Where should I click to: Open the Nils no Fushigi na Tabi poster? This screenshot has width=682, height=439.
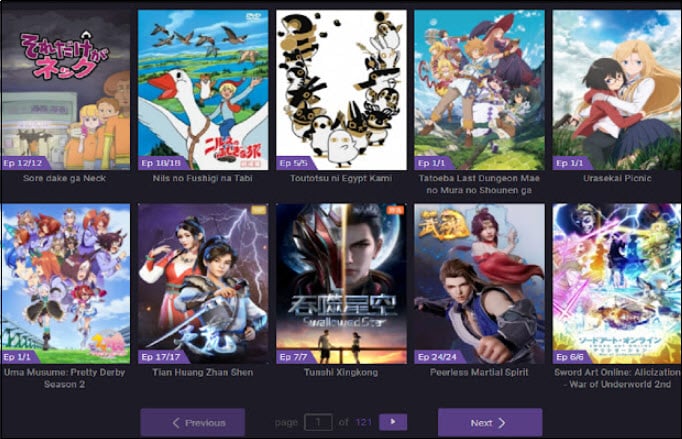[203, 90]
